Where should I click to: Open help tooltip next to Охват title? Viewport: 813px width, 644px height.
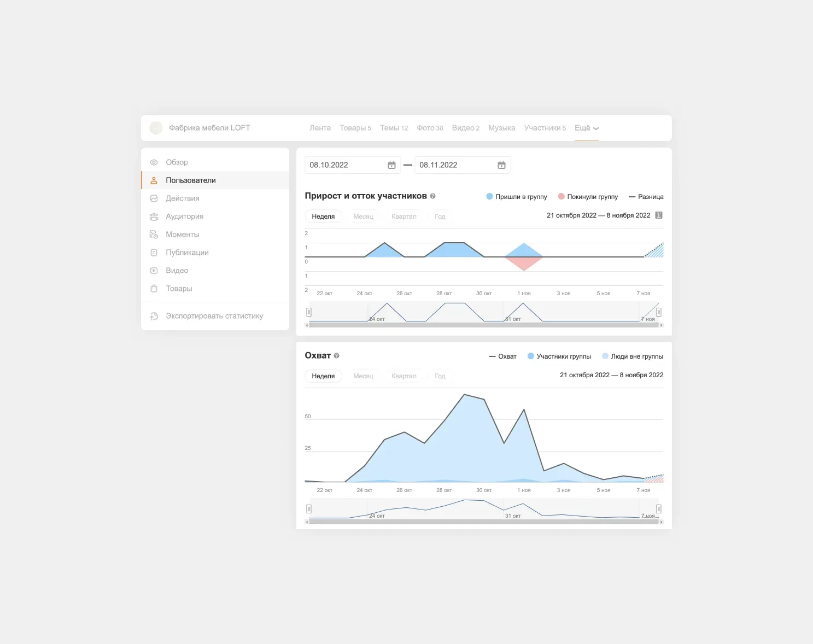click(x=337, y=356)
